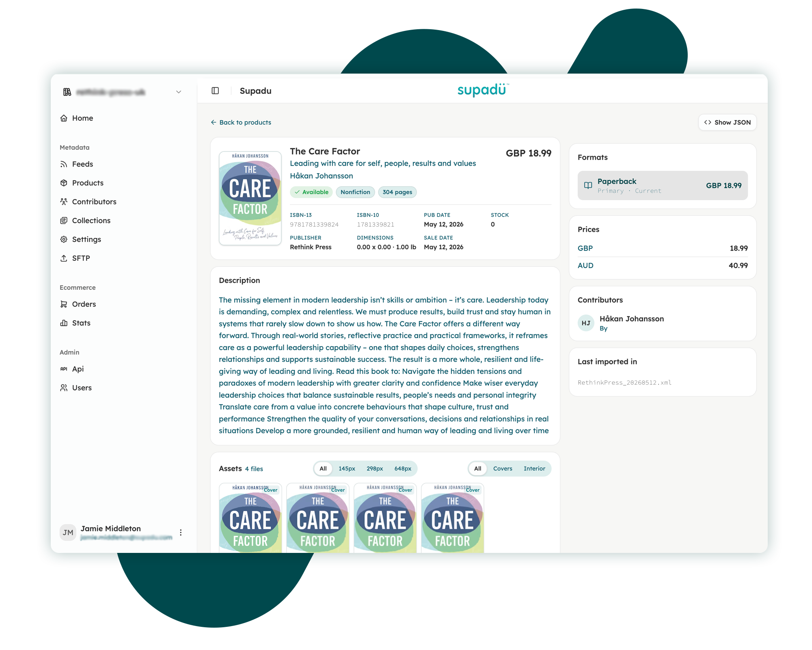Click the library books icon
Viewport: 812px width, 650px height.
[x=67, y=92]
